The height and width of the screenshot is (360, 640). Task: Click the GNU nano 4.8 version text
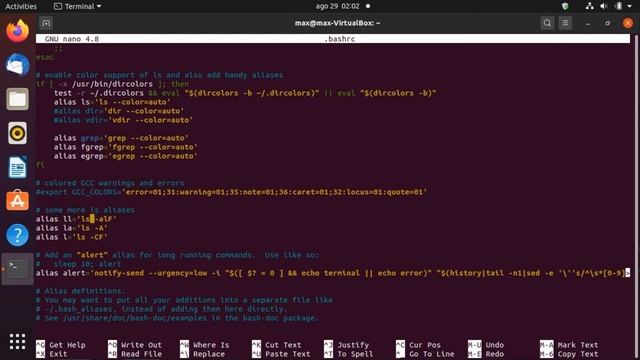[72, 39]
